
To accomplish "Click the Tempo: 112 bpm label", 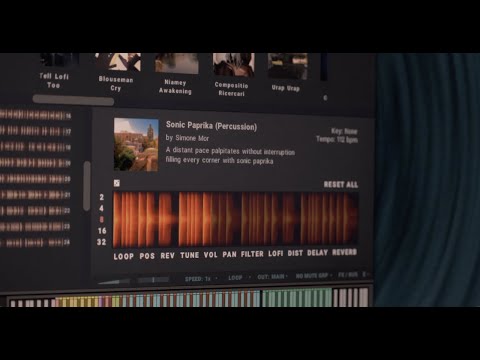I will (337, 139).
